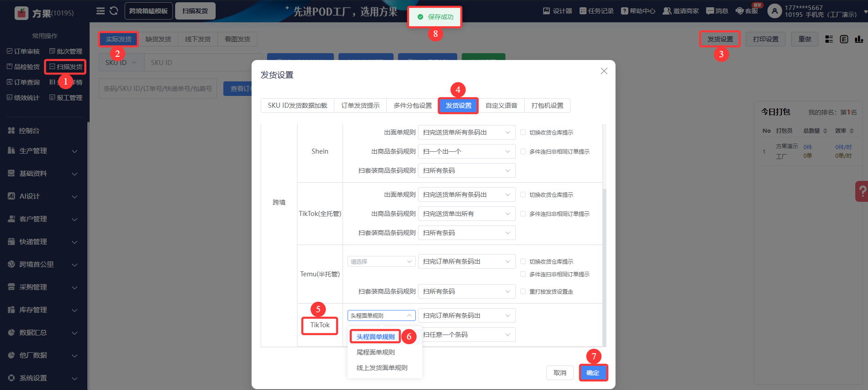The width and height of the screenshot is (868, 390).
Task: Toggle 重打按发货设置走 checkbox
Action: click(523, 291)
